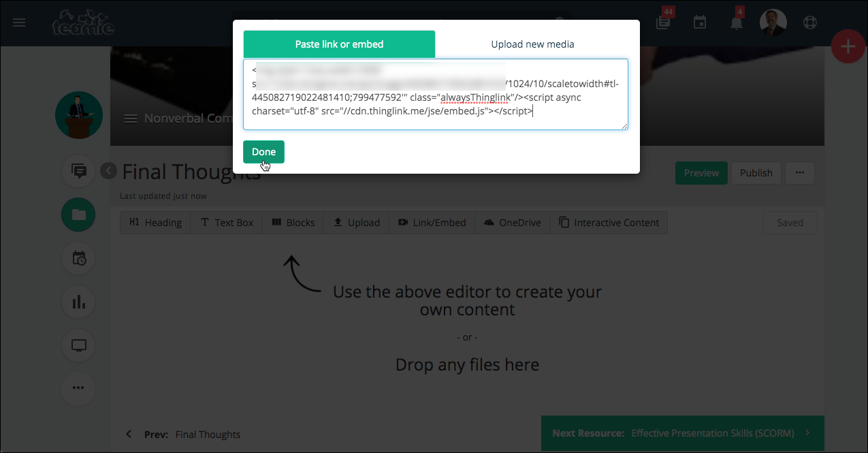The image size is (868, 453).
Task: Click the Final Thoughts page title
Action: 191,172
